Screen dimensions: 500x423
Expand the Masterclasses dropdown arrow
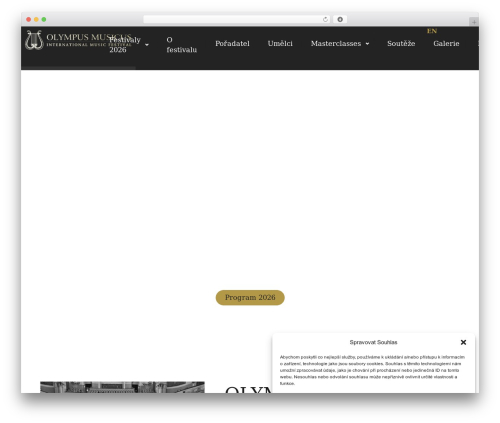(367, 44)
